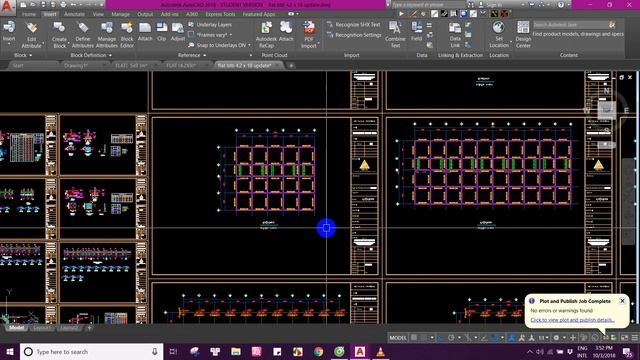Switch to the Start file tab
640x360 pixels.
click(x=18, y=65)
